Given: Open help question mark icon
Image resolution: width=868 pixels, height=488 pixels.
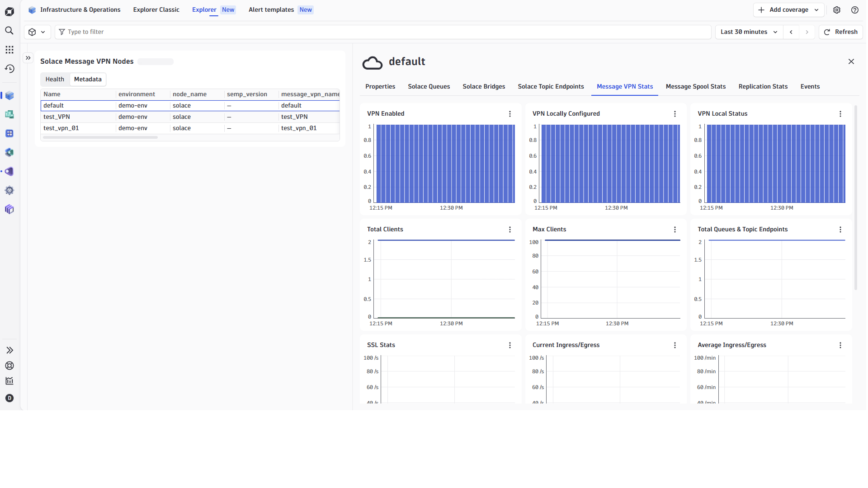Looking at the screenshot, I should tap(855, 10).
